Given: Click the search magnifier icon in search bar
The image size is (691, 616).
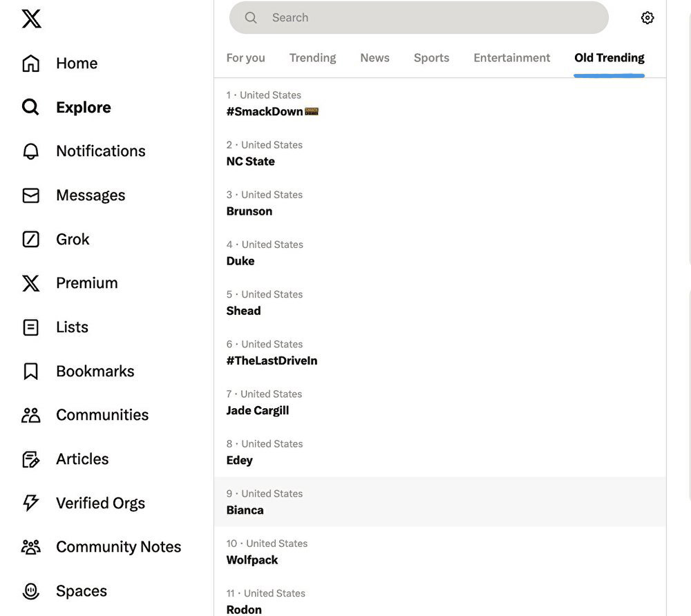Looking at the screenshot, I should 251,18.
